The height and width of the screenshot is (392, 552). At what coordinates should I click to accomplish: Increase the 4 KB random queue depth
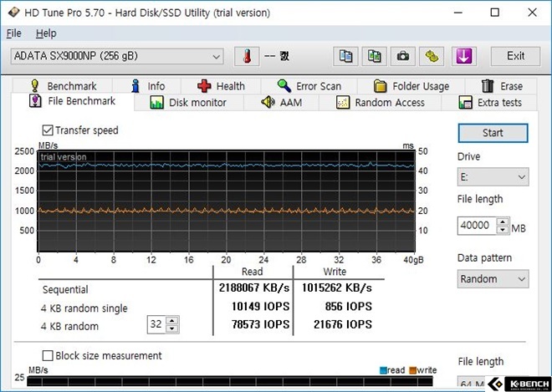click(x=171, y=321)
